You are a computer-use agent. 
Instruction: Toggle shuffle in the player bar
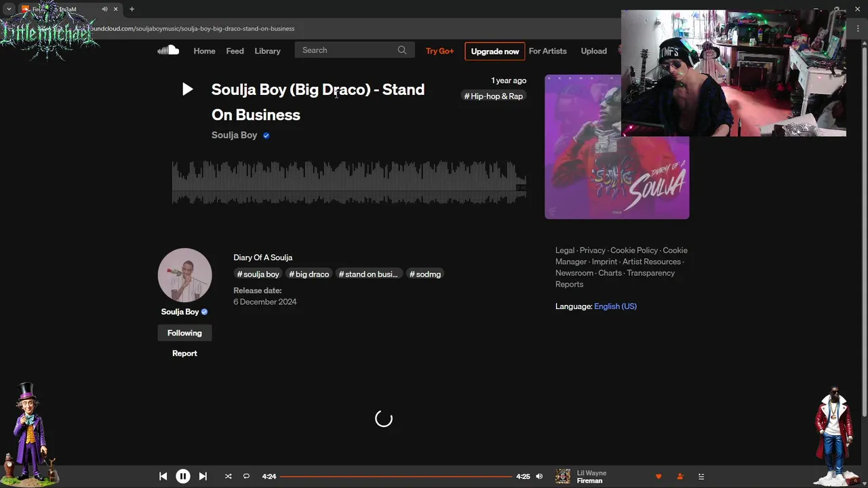coord(228,476)
